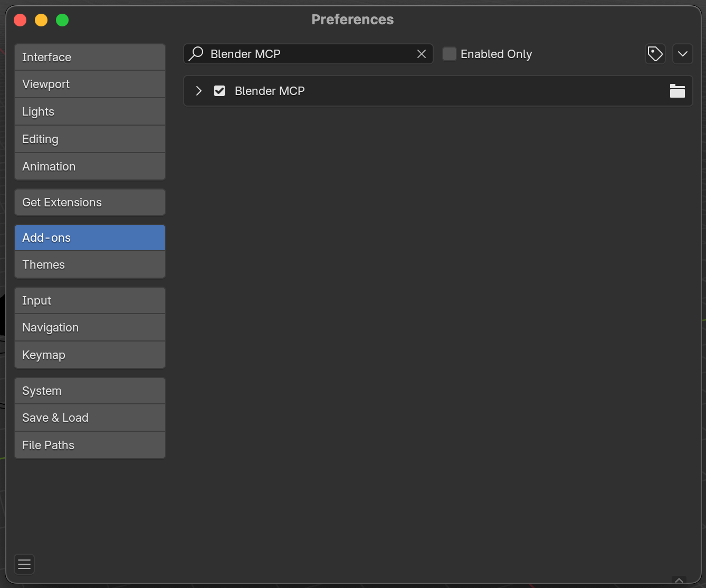This screenshot has width=706, height=588.
Task: Open the Viewport preferences section
Action: (90, 84)
